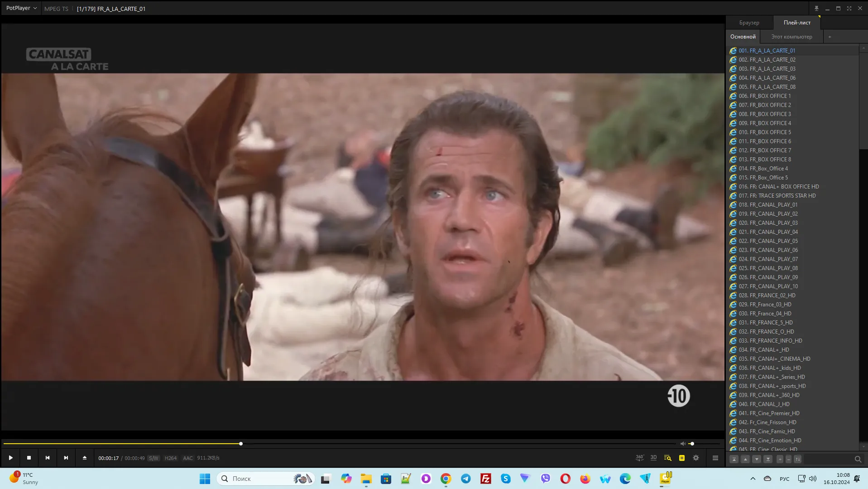This screenshot has height=489, width=868.
Task: Select the Основной playlist tab
Action: [x=743, y=37]
